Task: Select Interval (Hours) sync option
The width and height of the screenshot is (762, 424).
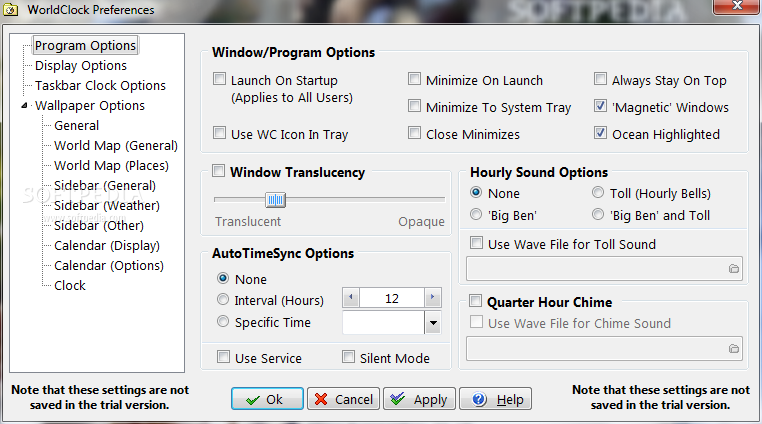Action: tap(223, 300)
